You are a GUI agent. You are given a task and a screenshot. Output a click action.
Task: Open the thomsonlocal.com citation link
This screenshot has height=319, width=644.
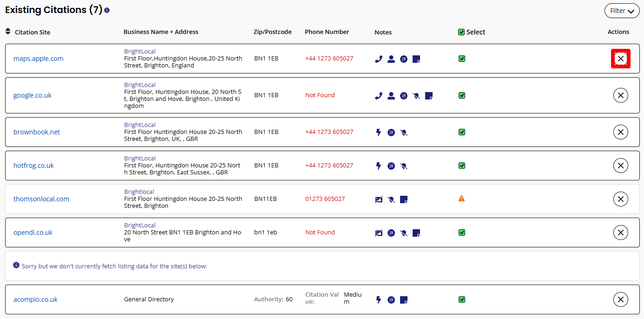click(41, 199)
